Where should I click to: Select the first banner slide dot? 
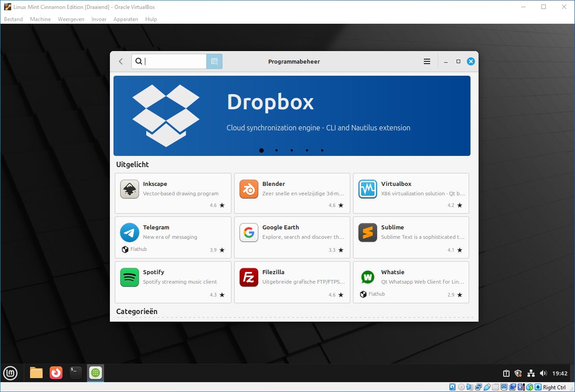point(261,151)
